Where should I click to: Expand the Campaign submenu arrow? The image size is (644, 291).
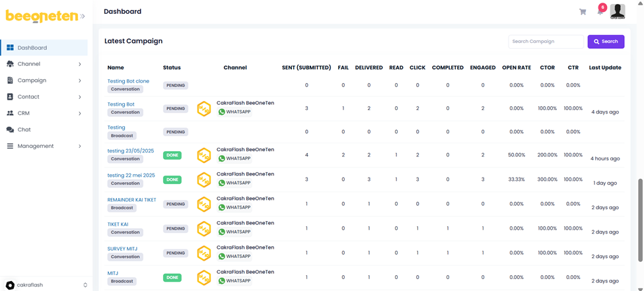coord(80,81)
